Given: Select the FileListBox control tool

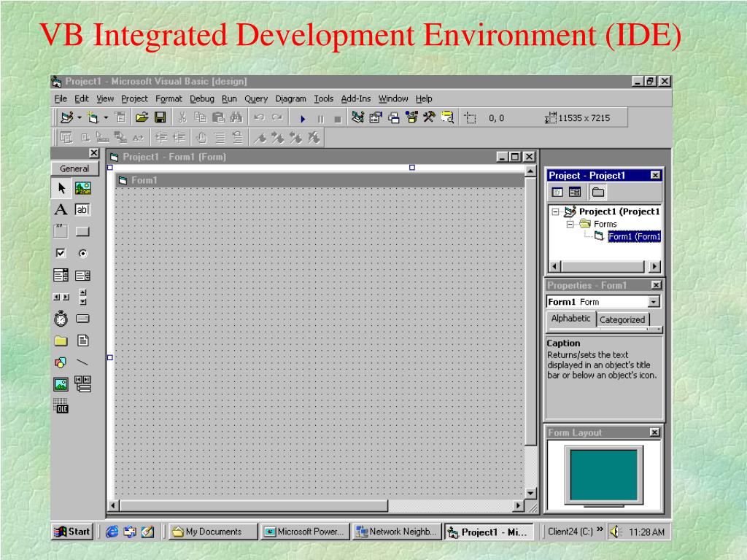Looking at the screenshot, I should 83,341.
